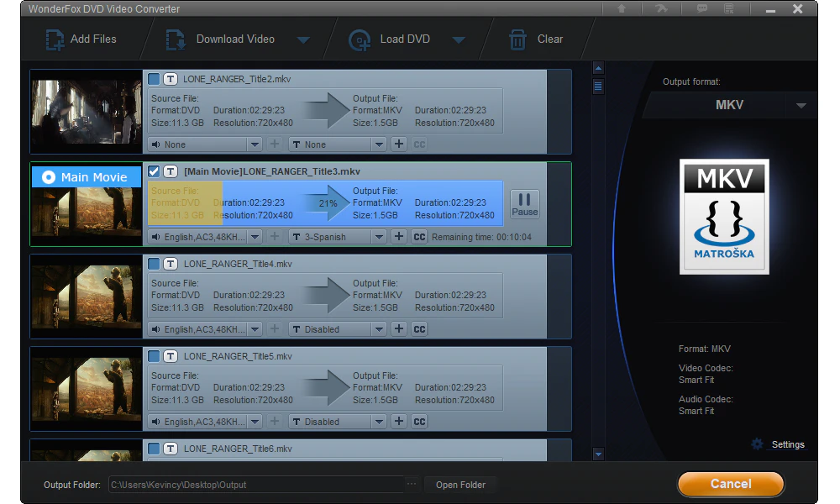Open audio track dropdown for Title2
This screenshot has width=840, height=504.
tap(255, 144)
